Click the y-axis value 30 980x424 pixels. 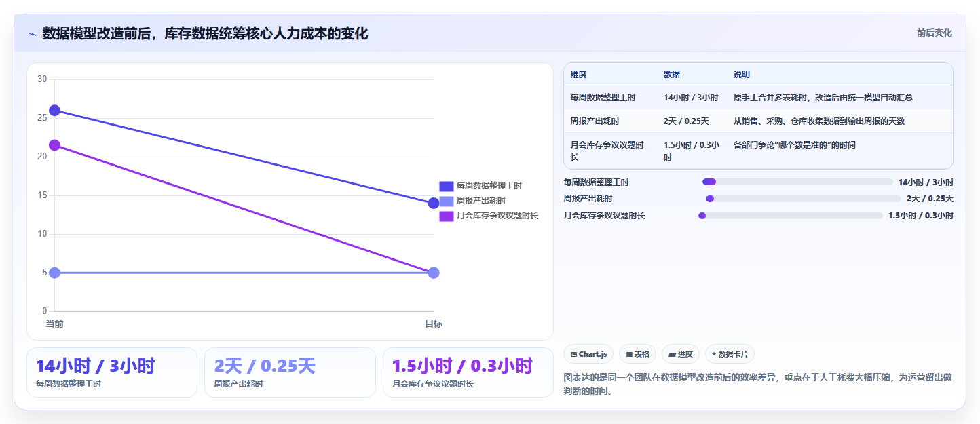[x=41, y=79]
